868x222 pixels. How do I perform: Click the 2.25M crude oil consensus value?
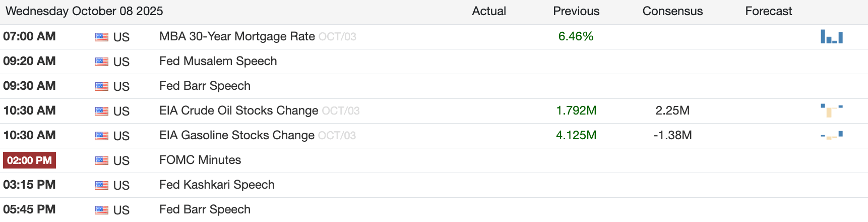[x=672, y=110]
